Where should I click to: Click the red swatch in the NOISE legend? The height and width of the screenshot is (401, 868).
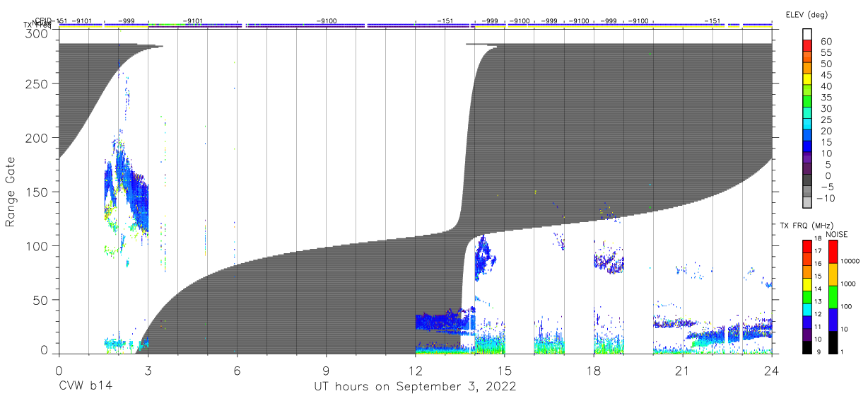click(x=832, y=251)
